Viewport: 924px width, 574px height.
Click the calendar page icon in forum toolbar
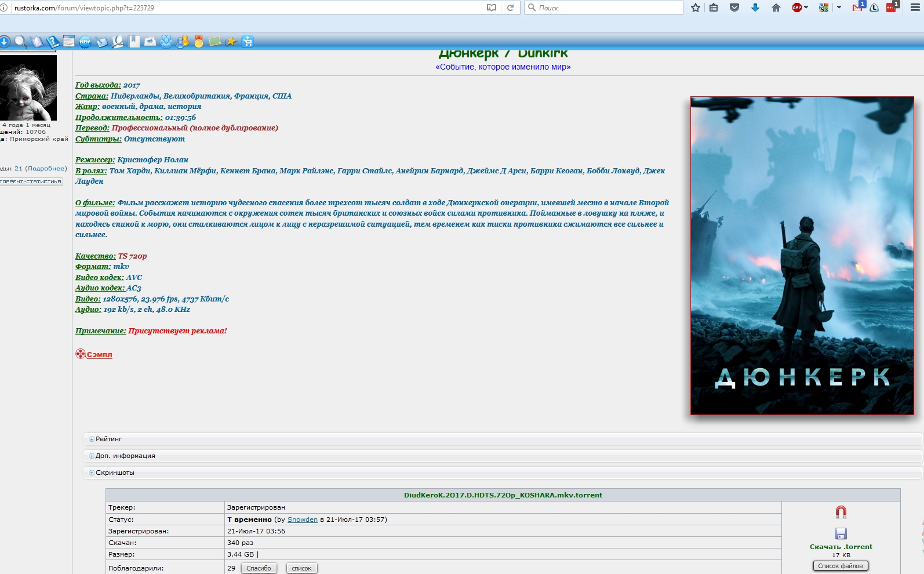[x=69, y=41]
